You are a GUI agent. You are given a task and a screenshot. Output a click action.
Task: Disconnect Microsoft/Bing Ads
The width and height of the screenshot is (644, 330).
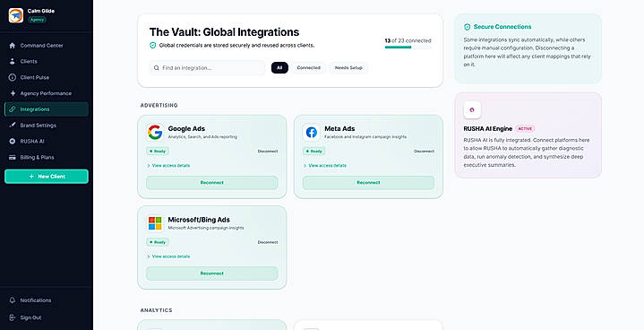268,242
